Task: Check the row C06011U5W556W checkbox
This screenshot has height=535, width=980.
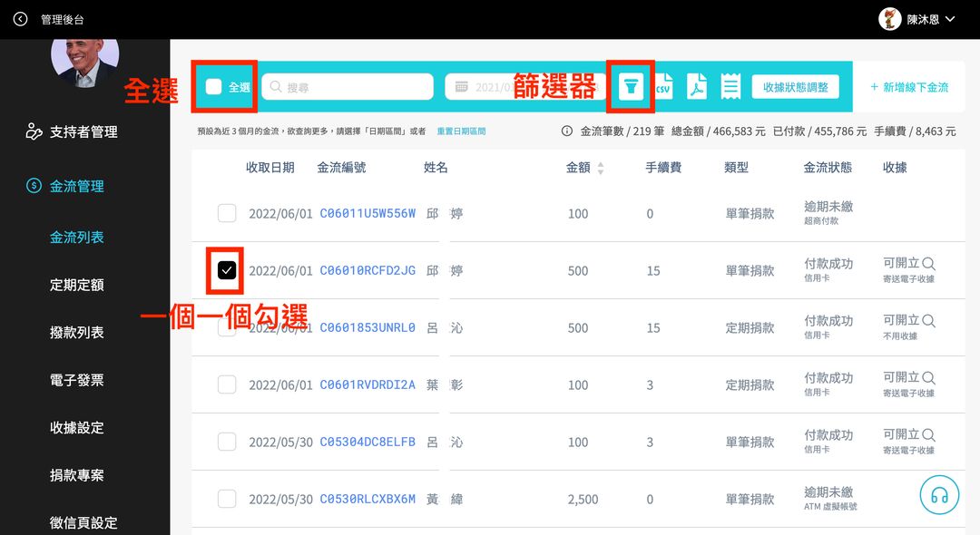Action: [227, 213]
